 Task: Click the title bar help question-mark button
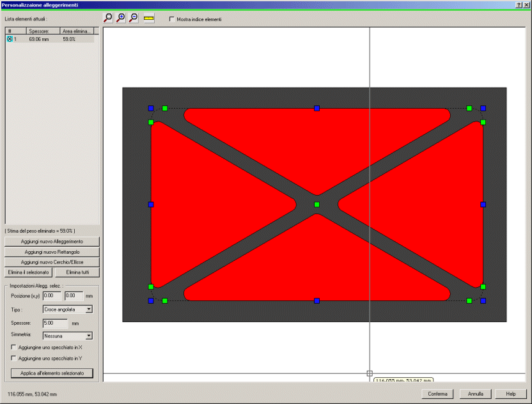pos(519,4)
